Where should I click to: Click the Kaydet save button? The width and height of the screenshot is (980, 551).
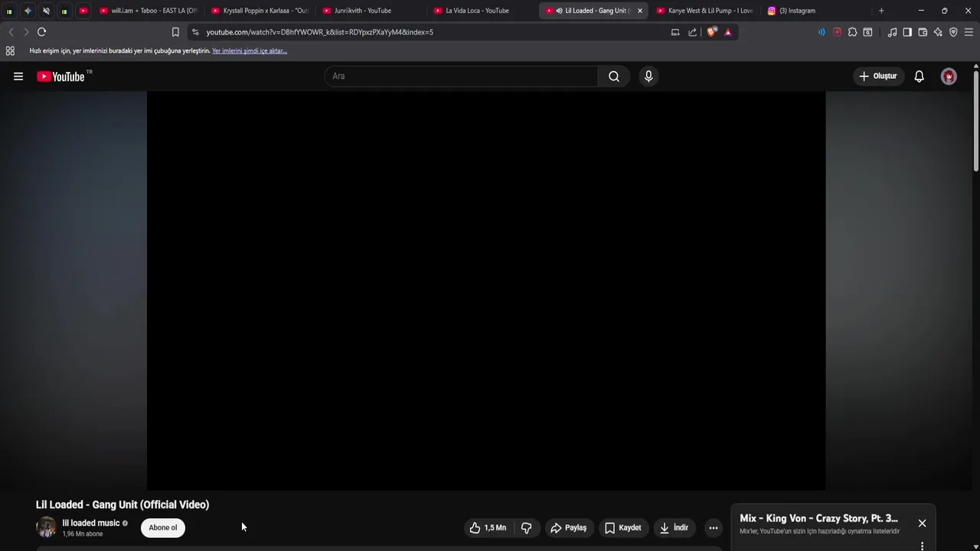click(623, 527)
